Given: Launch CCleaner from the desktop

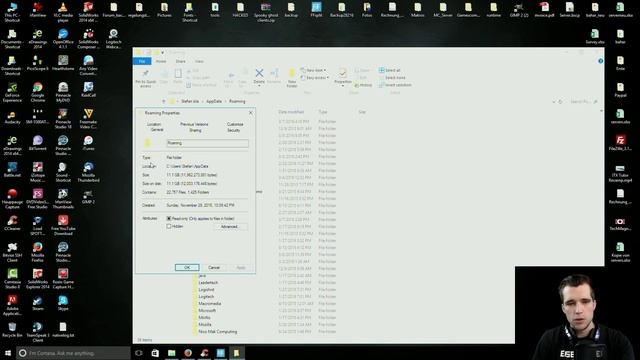Looking at the screenshot, I should point(12,224).
